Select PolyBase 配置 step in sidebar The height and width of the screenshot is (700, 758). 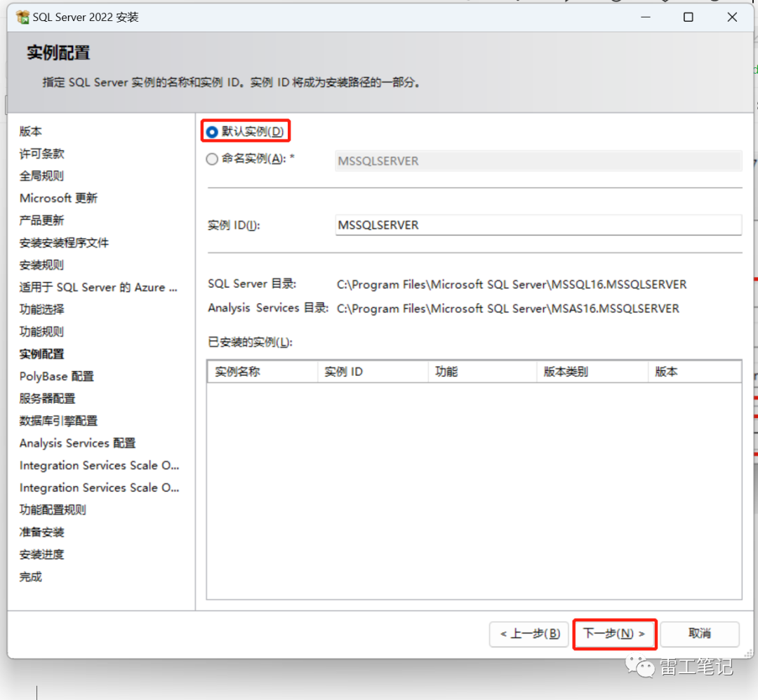click(57, 376)
